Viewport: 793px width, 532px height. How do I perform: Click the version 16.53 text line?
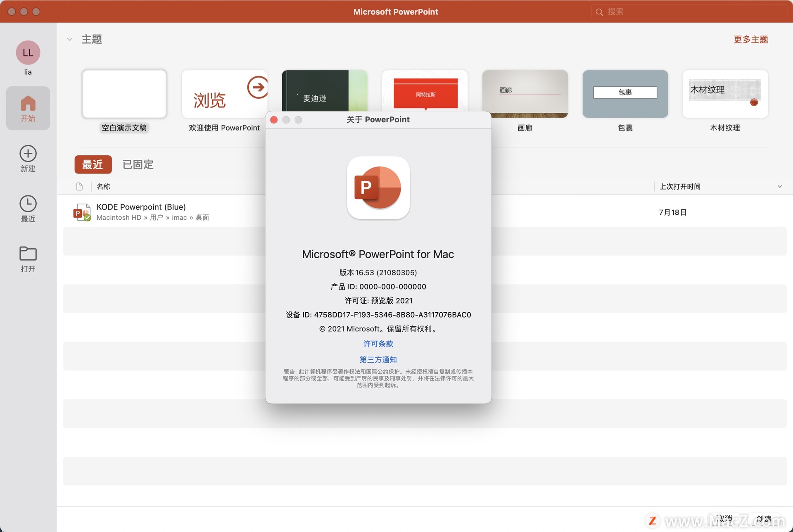pyautogui.click(x=378, y=273)
